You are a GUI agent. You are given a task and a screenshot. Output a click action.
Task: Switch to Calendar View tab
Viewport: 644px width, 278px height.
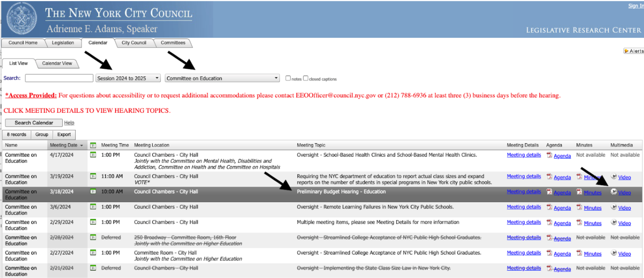pos(57,63)
